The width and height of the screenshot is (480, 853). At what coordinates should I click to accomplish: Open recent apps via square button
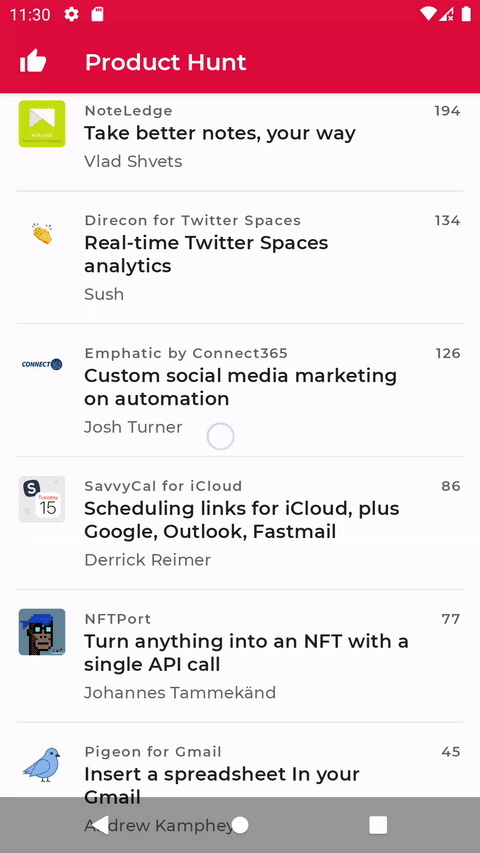click(378, 825)
